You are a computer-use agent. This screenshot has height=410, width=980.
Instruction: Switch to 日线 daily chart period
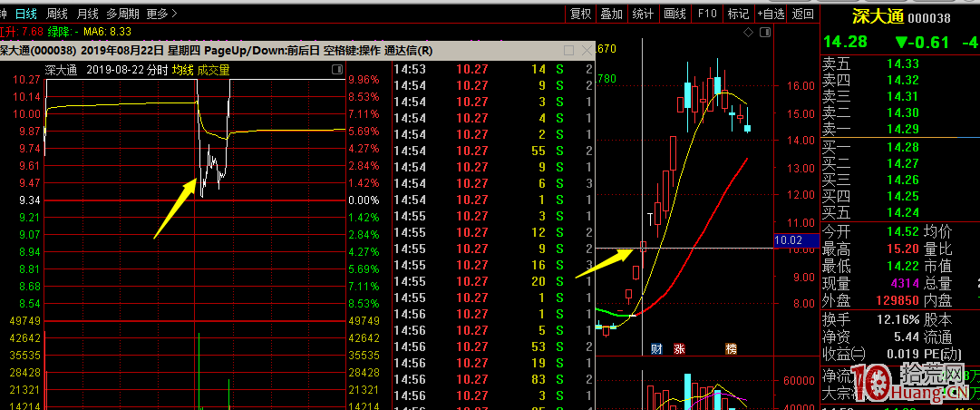click(25, 13)
